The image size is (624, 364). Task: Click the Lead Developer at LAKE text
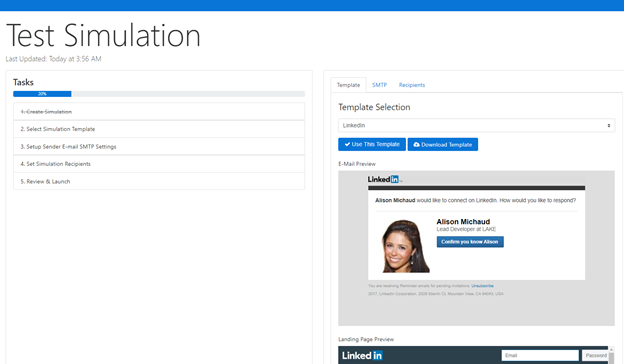point(466,229)
